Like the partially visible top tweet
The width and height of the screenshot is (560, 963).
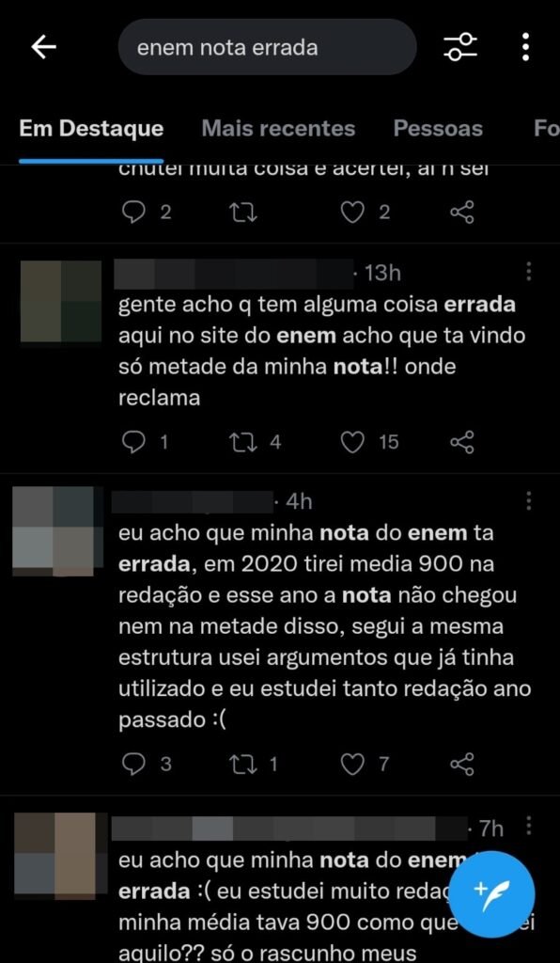pos(352,213)
